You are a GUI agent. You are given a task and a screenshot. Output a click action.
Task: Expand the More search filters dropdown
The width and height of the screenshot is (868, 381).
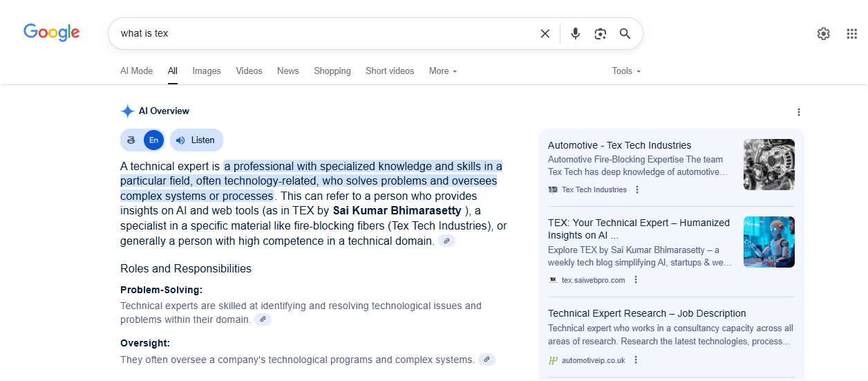442,71
